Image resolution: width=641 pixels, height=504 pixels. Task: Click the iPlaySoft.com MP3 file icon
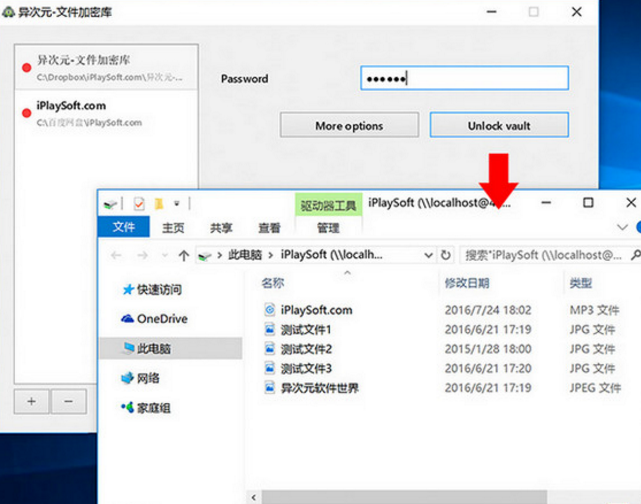coord(269,310)
